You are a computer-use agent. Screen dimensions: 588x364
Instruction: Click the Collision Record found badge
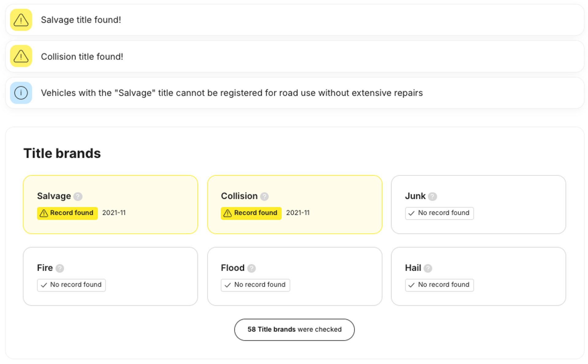point(251,213)
